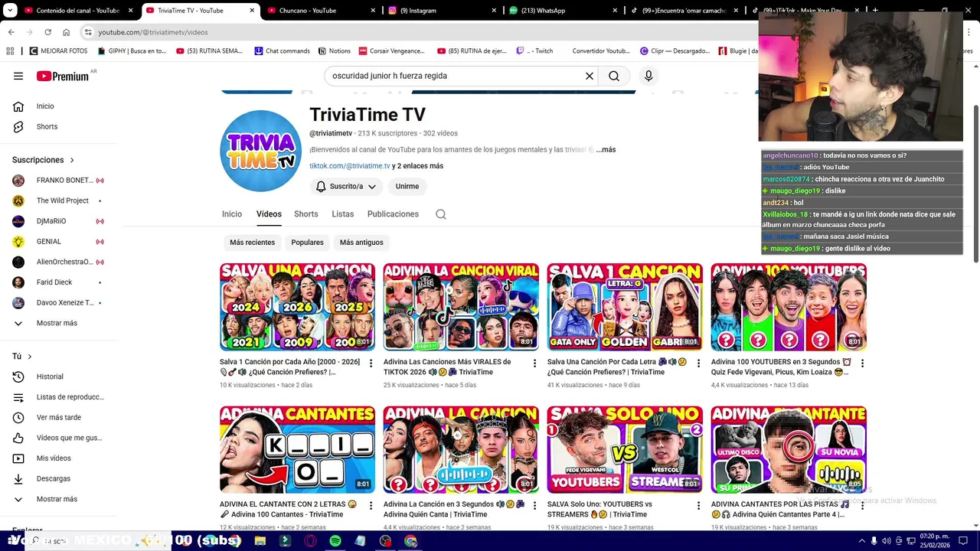Viewport: 980px width, 551px height.
Task: Open options for 'Adivina La Canción en 3 Segundos'
Action: 534,506
